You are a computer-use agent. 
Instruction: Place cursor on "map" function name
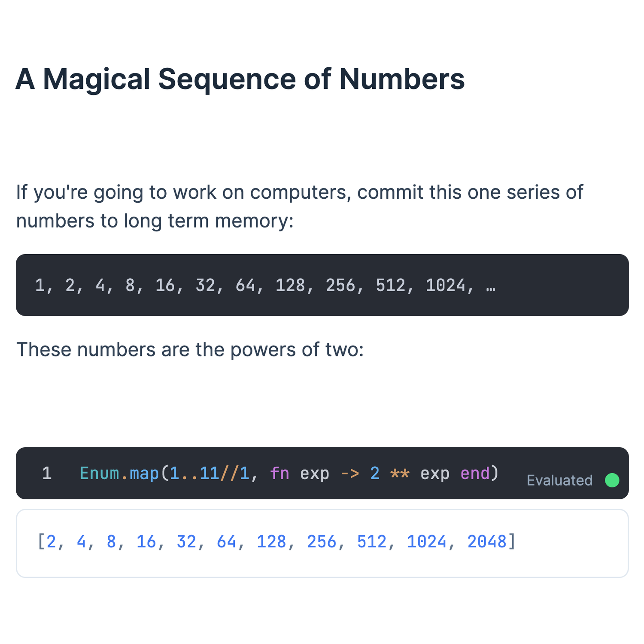pos(144,474)
